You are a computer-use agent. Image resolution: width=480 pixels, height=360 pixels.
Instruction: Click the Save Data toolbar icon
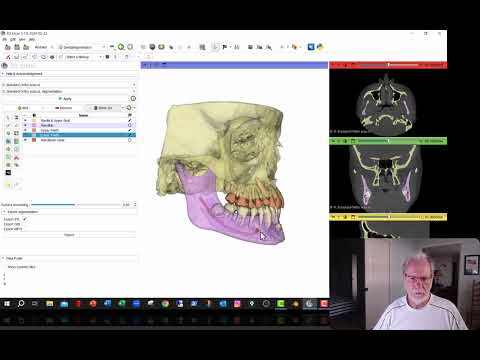point(26,47)
